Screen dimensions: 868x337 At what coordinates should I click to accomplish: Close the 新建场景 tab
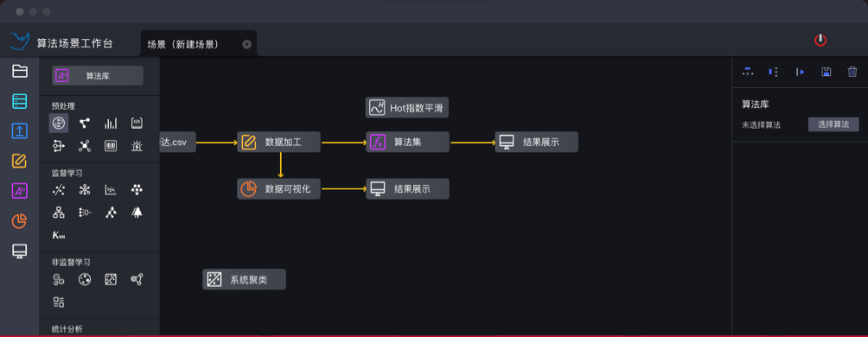click(247, 44)
